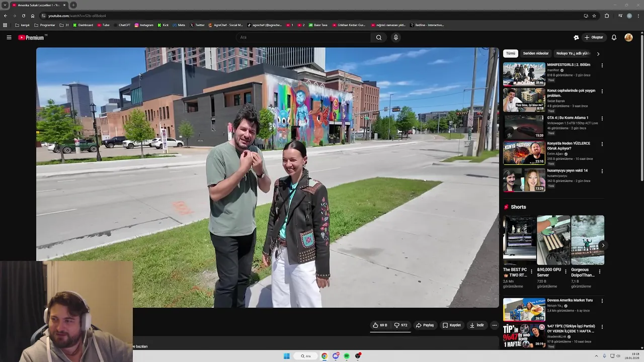Open options for The BEST PC short
This screenshot has width=644, height=362.
[532, 272]
